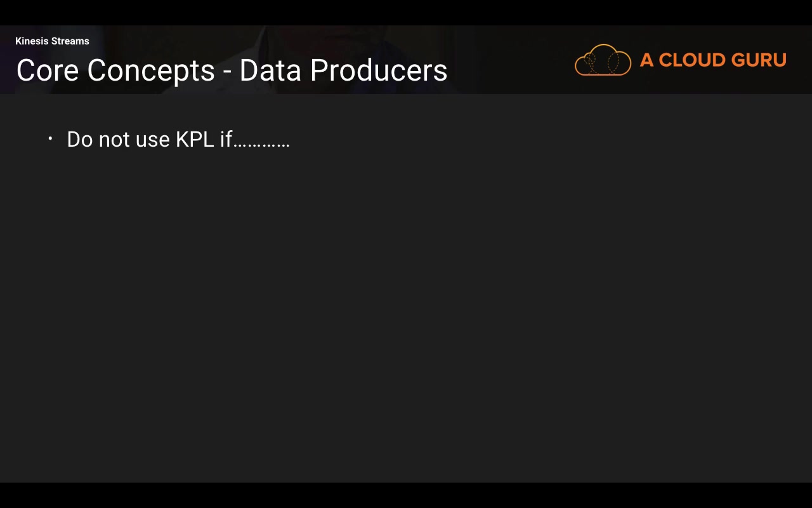812x508 pixels.
Task: Click the bullet point dot marker
Action: [50, 138]
